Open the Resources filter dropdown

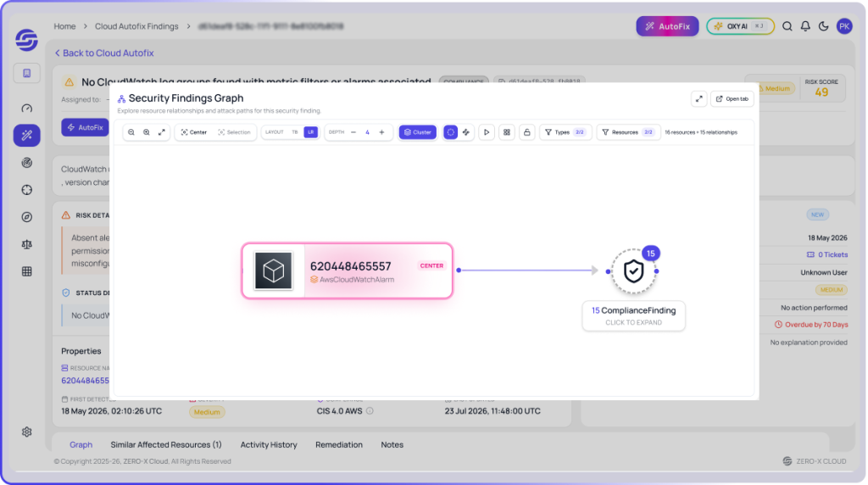point(628,132)
